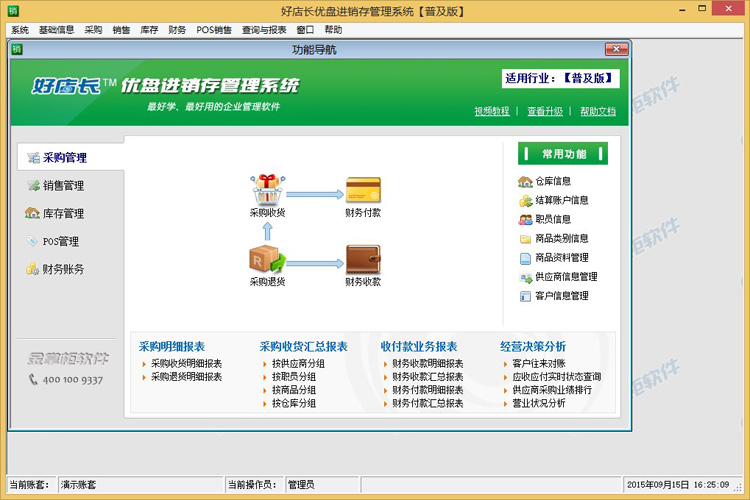Click the 供应商信息管理 icon
Image resolution: width=750 pixels, height=500 pixels.
click(x=526, y=278)
